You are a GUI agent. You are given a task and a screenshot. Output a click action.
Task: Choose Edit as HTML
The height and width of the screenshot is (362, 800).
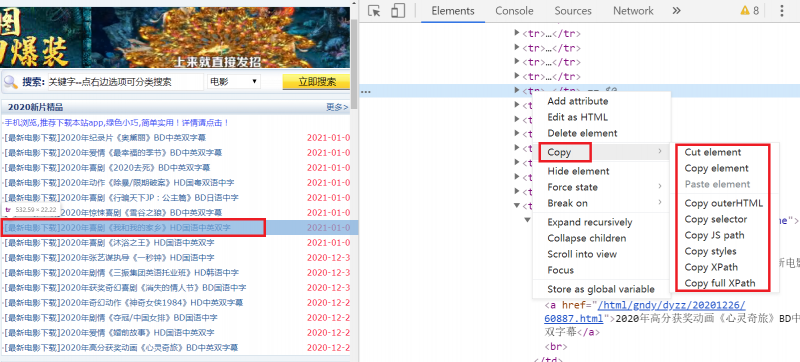tap(578, 117)
